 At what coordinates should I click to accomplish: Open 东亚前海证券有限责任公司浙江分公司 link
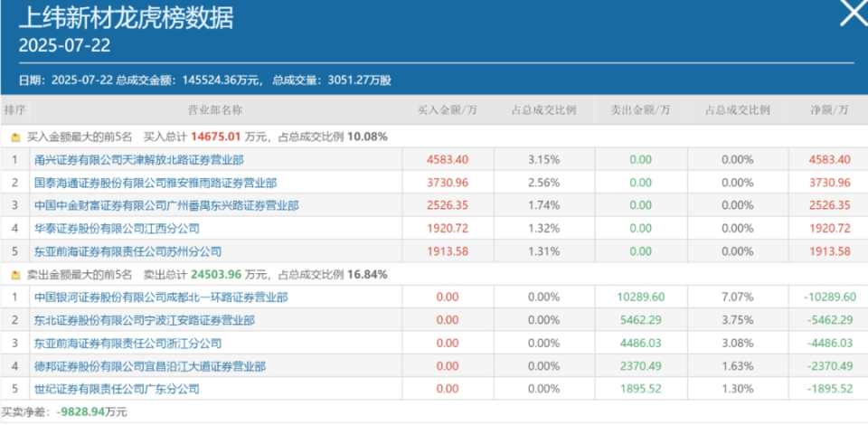(127, 343)
